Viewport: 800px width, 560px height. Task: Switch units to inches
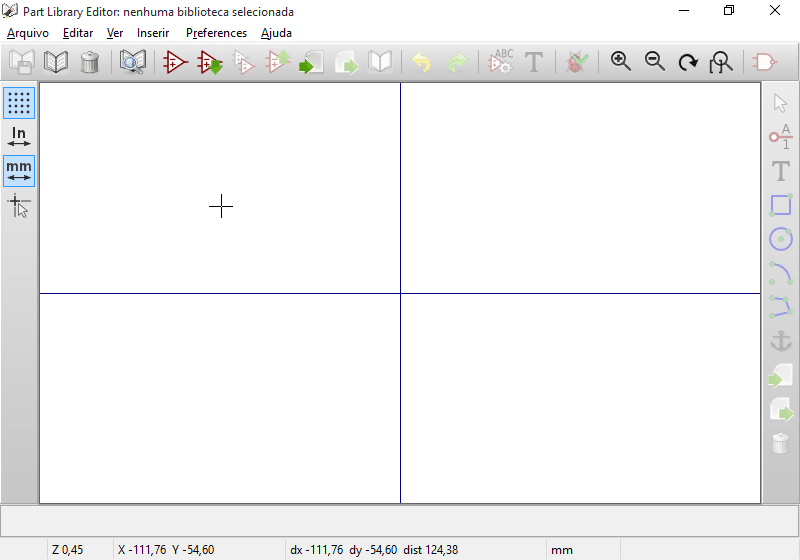coord(19,137)
